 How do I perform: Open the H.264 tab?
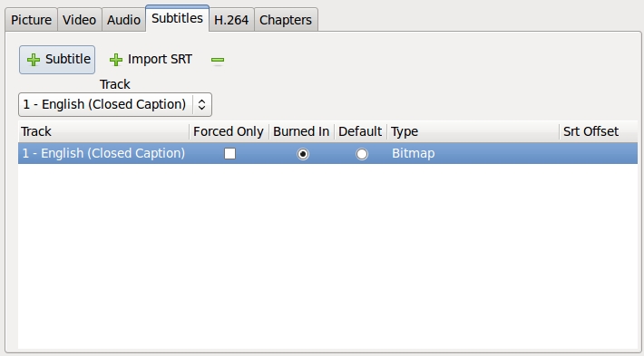click(x=231, y=20)
